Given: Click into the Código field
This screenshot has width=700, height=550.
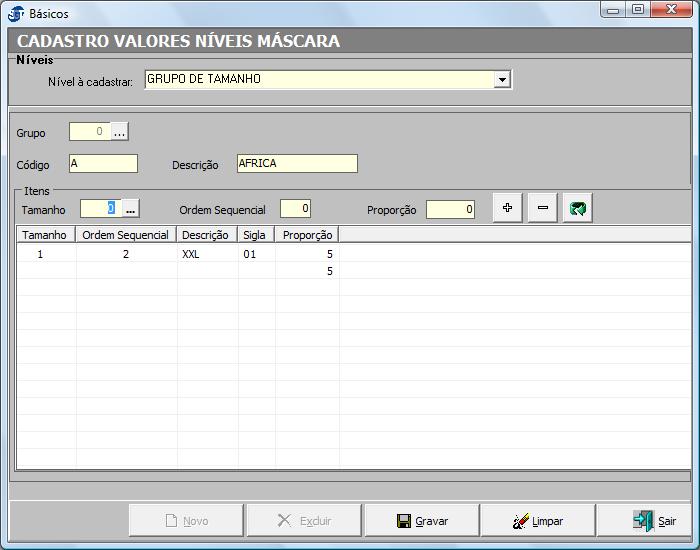Looking at the screenshot, I should (103, 164).
